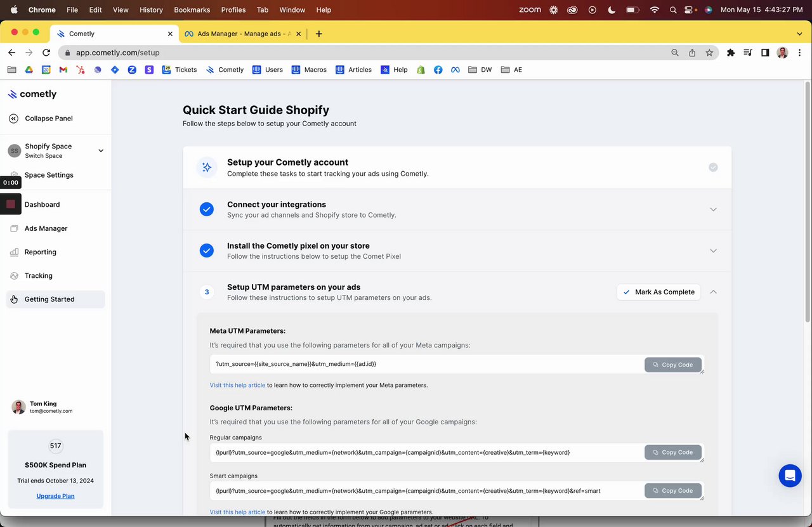Open Google Drive bookmark icon
Image resolution: width=812 pixels, height=527 pixels.
[29, 70]
